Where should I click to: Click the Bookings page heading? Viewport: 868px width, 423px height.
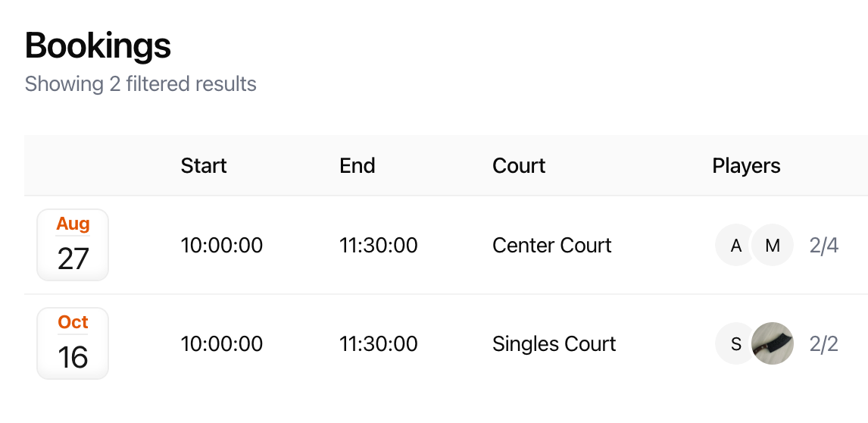98,46
